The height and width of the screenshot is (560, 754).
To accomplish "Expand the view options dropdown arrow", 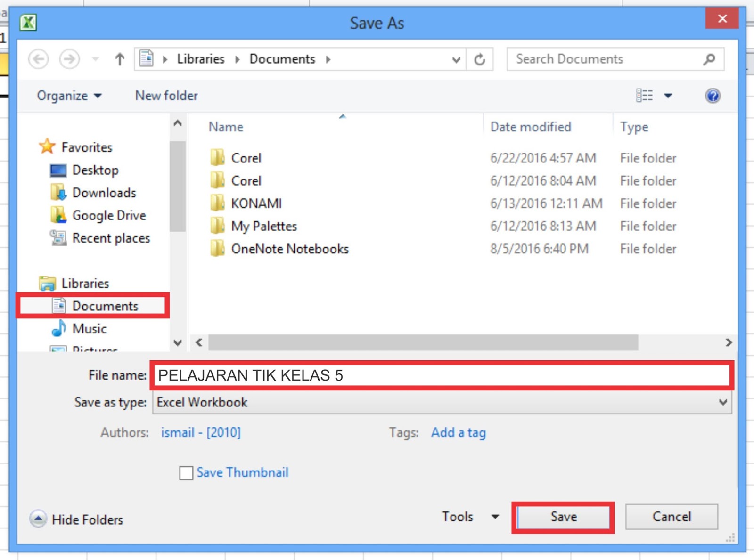I will coord(668,96).
